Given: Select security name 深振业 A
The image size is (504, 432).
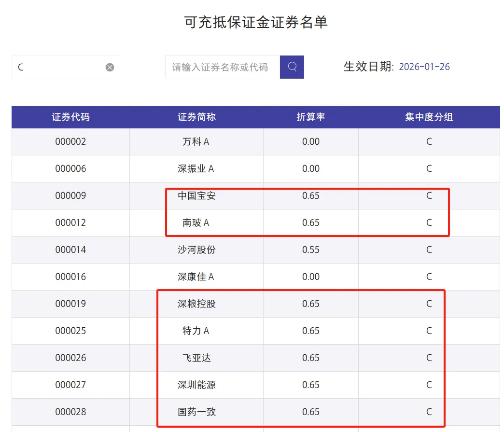Looking at the screenshot, I should point(196,168).
